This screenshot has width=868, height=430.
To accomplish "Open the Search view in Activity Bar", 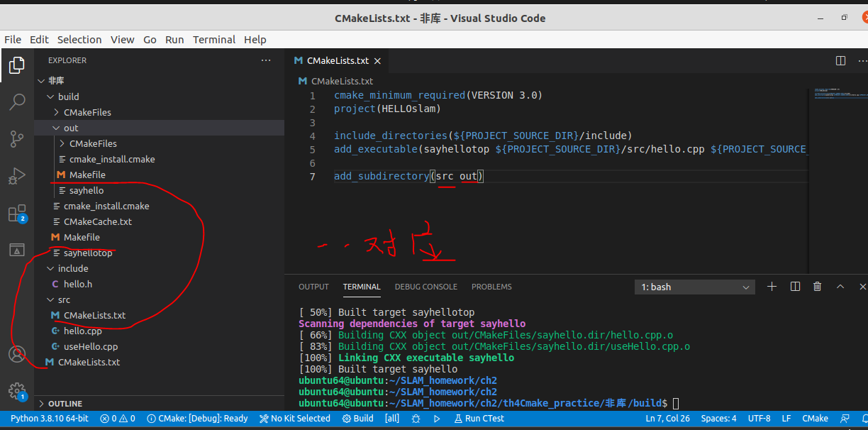I will pyautogui.click(x=16, y=102).
